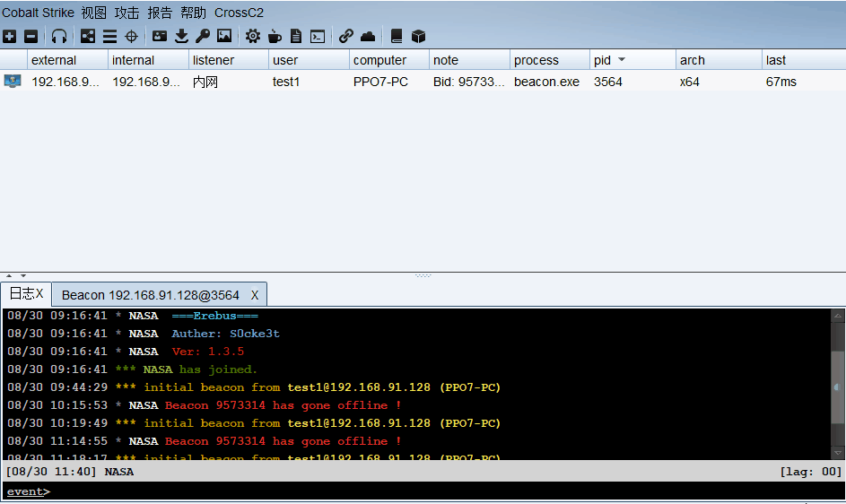Open the Cobalt Strike menu
This screenshot has height=504, width=846.
[x=38, y=13]
